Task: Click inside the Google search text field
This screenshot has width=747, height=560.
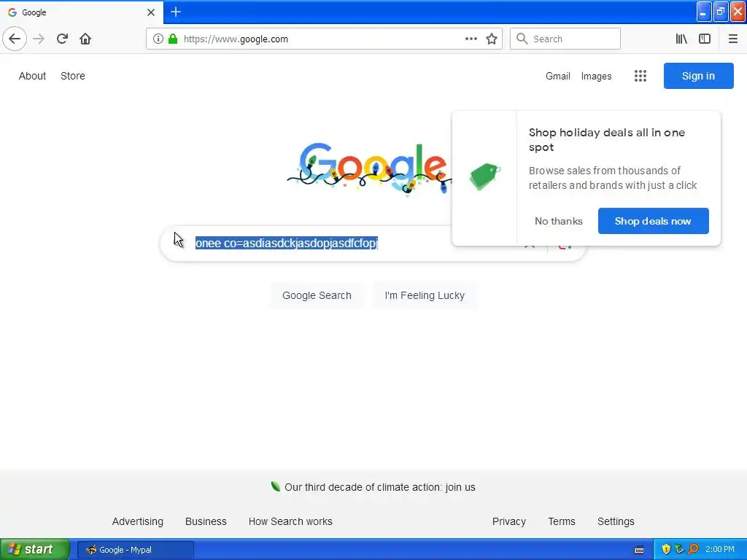Action: tap(352, 244)
